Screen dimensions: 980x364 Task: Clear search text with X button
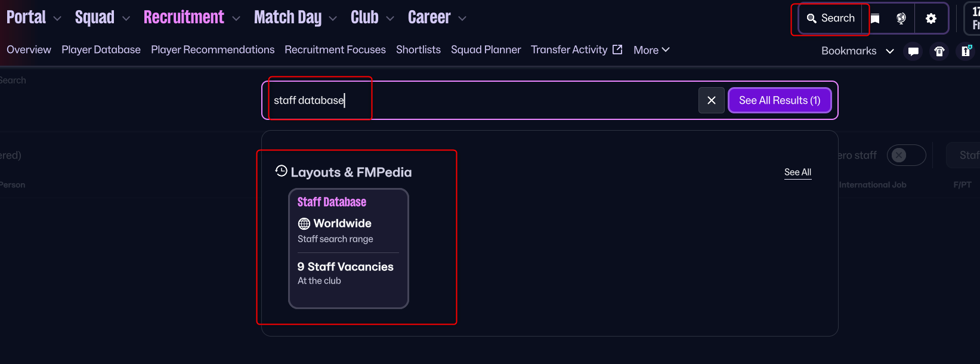[711, 100]
